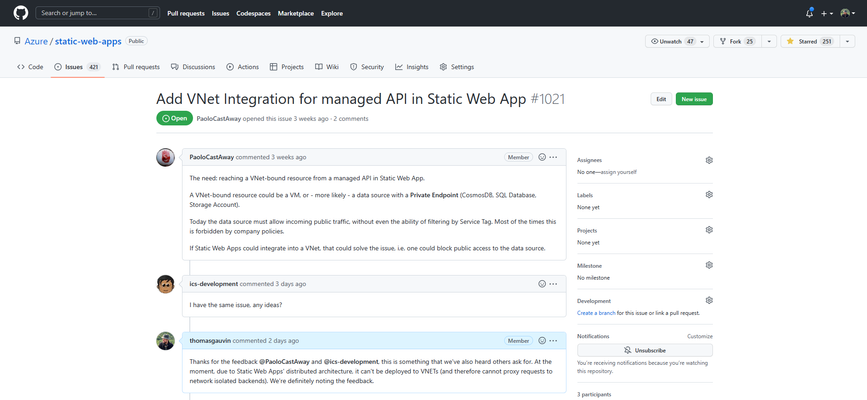Switch to the Actions tab
This screenshot has width=867, height=400.
242,67
